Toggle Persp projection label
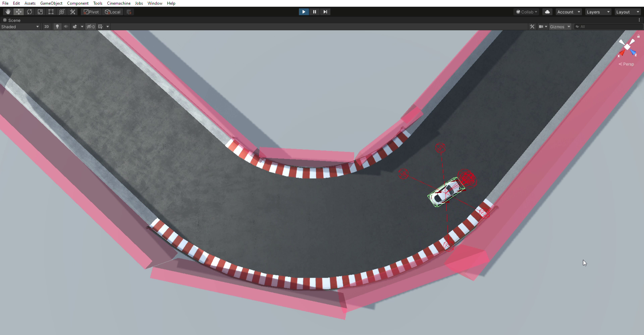 627,64
